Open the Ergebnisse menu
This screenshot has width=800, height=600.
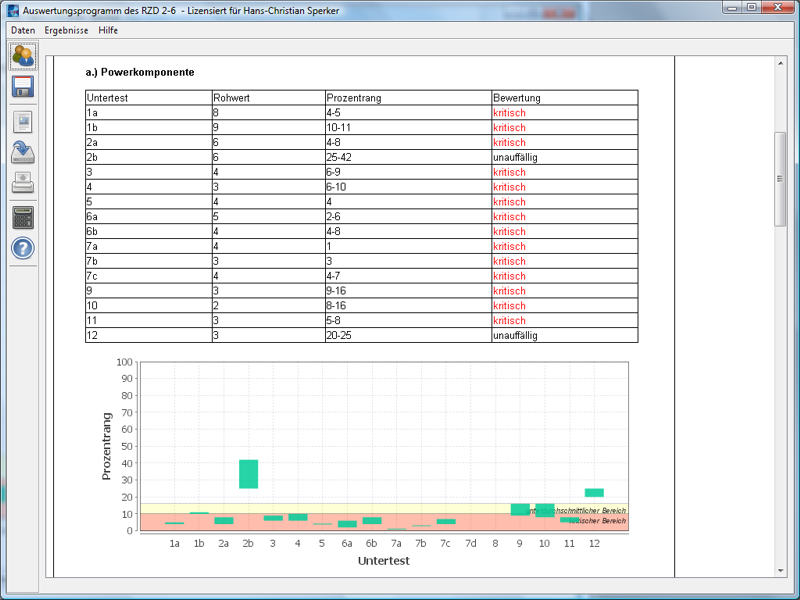(66, 30)
